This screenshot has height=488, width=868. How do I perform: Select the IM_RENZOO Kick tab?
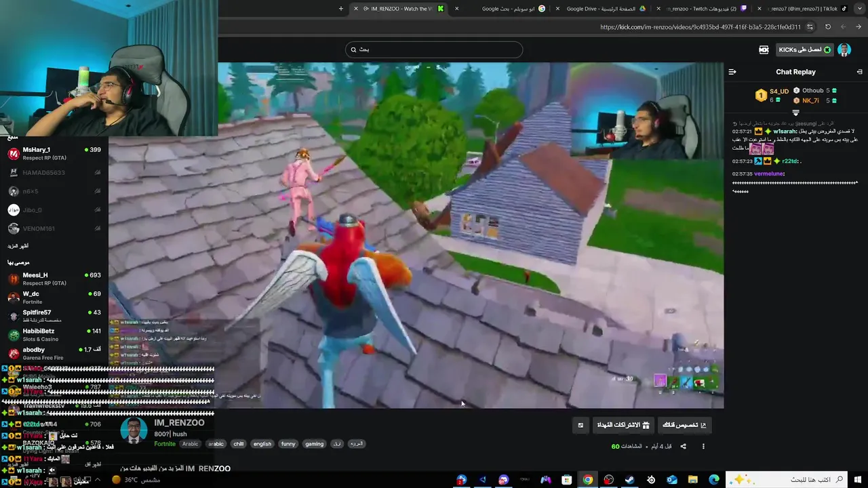tap(400, 9)
